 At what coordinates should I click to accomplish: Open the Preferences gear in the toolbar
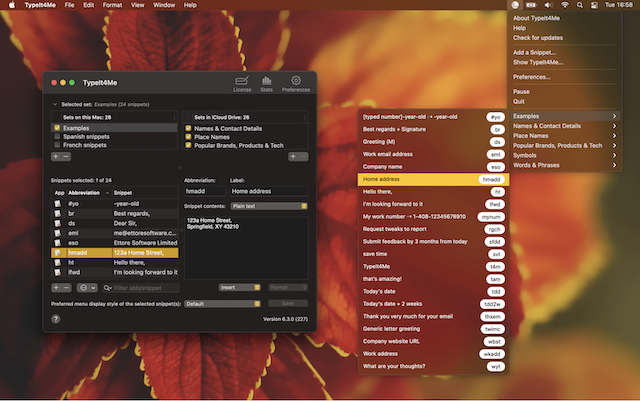pos(295,84)
